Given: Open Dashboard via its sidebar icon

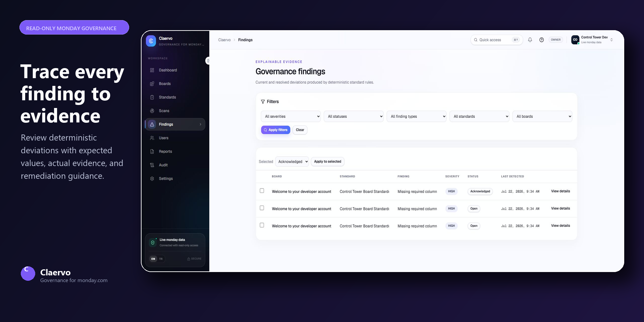Looking at the screenshot, I should 152,70.
